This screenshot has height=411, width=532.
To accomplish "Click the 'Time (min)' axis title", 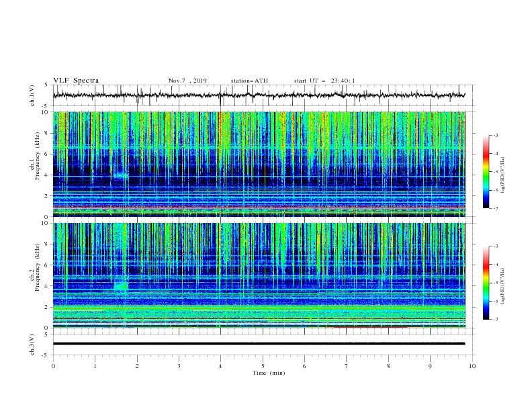I will click(x=269, y=373).
